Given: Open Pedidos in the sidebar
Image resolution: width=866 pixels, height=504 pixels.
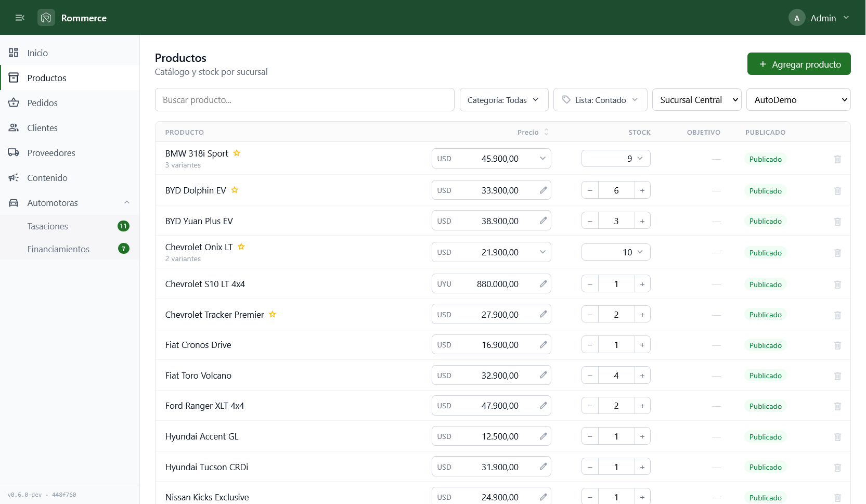Looking at the screenshot, I should click(x=70, y=103).
